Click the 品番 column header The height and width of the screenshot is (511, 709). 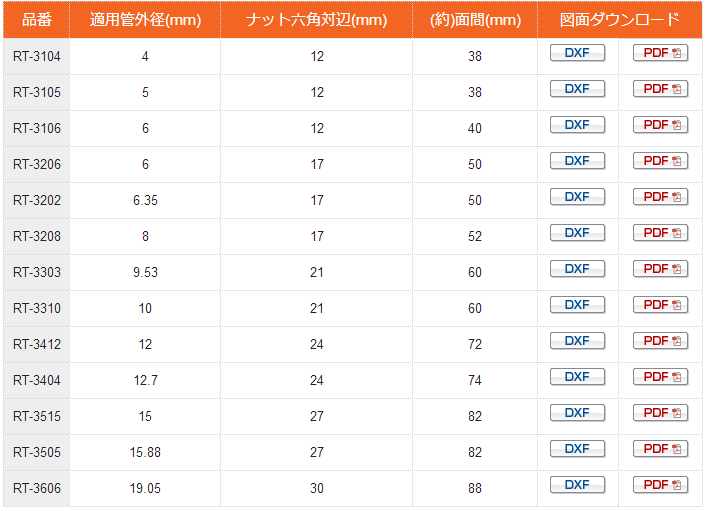coord(37,20)
